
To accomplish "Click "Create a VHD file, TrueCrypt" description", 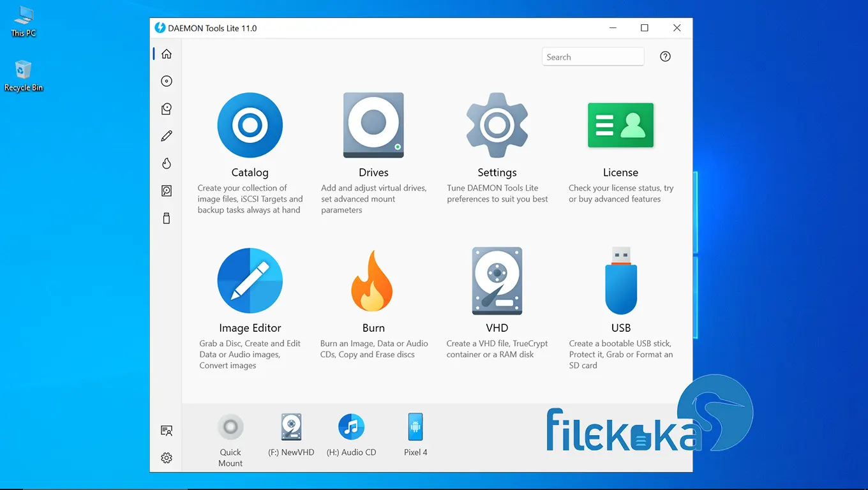I will pos(497,349).
